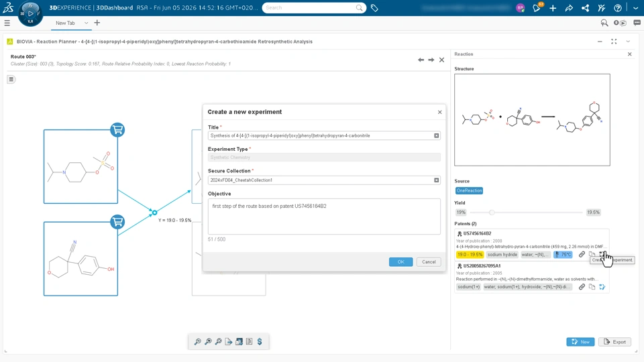Click the search magnifier icon

(x=360, y=8)
